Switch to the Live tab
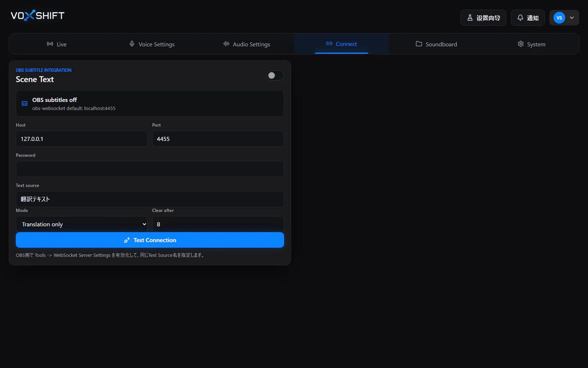This screenshot has width=588, height=368. click(x=57, y=44)
